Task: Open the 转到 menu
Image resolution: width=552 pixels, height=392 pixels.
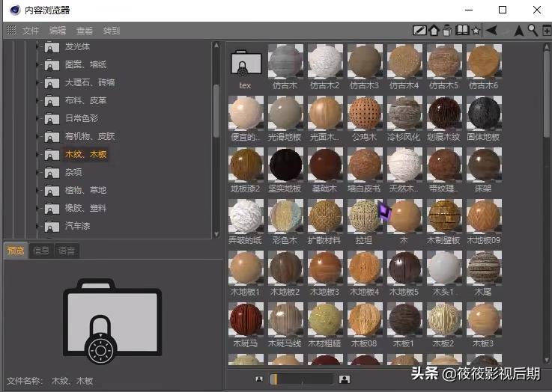Action: coord(112,31)
